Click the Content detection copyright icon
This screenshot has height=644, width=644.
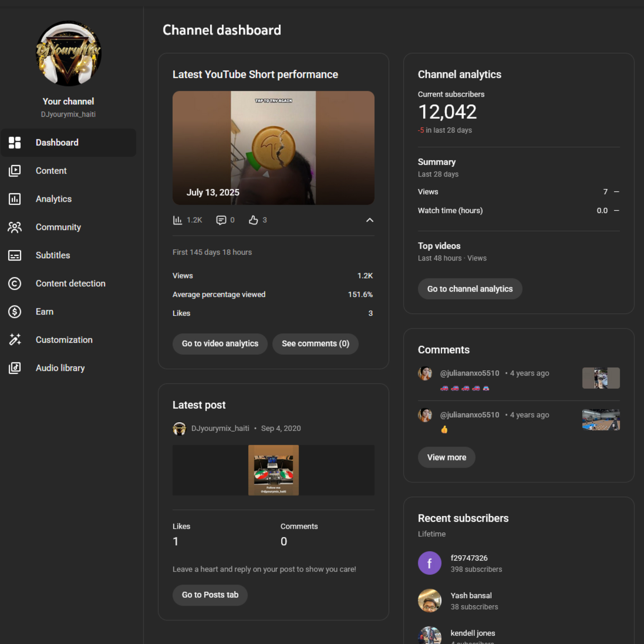tap(14, 283)
